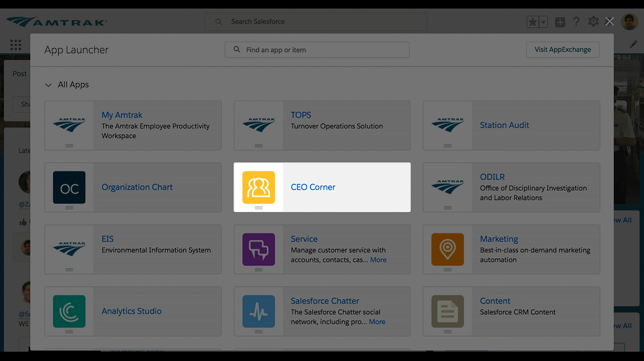Click the Visit AppExchange button

click(x=562, y=49)
